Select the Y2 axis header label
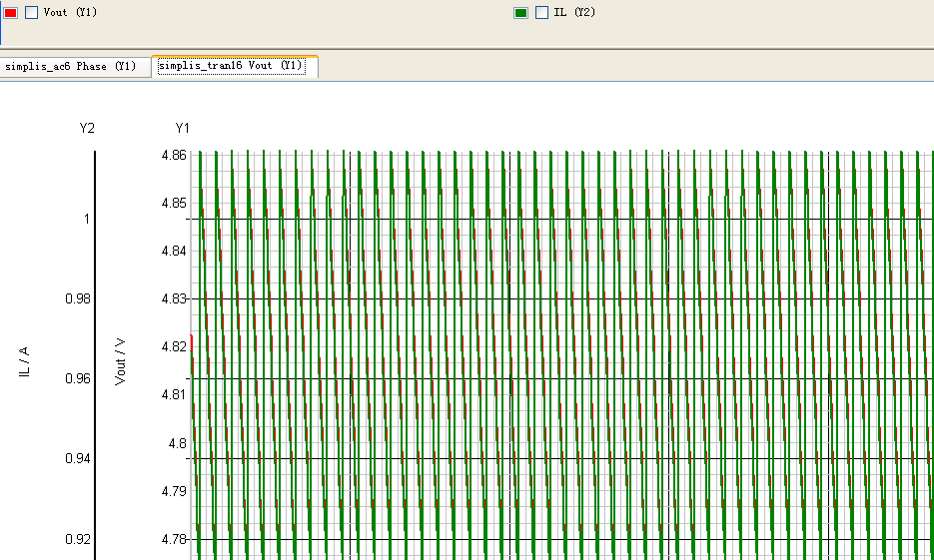Screen dimensions: 934x560 87,128
